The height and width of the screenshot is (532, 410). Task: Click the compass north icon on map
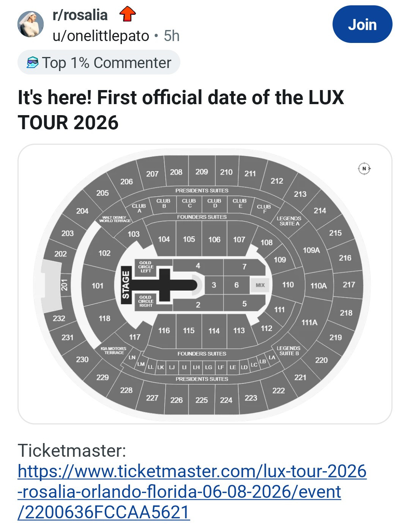pyautogui.click(x=364, y=168)
